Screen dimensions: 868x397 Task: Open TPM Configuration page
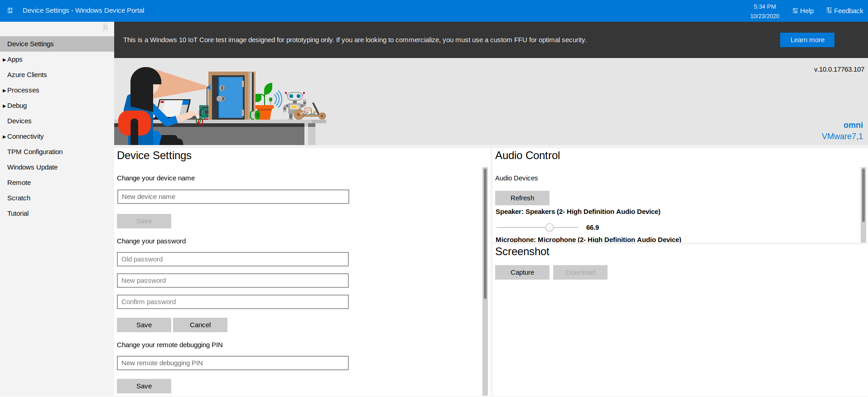(x=35, y=152)
